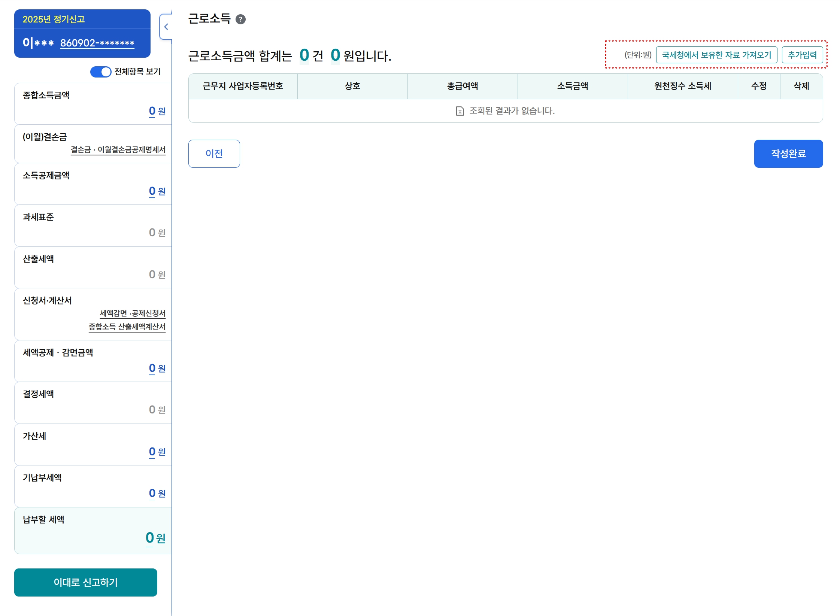Toggle the 전체항목 보기 switch
This screenshot has width=840, height=616.
101,72
